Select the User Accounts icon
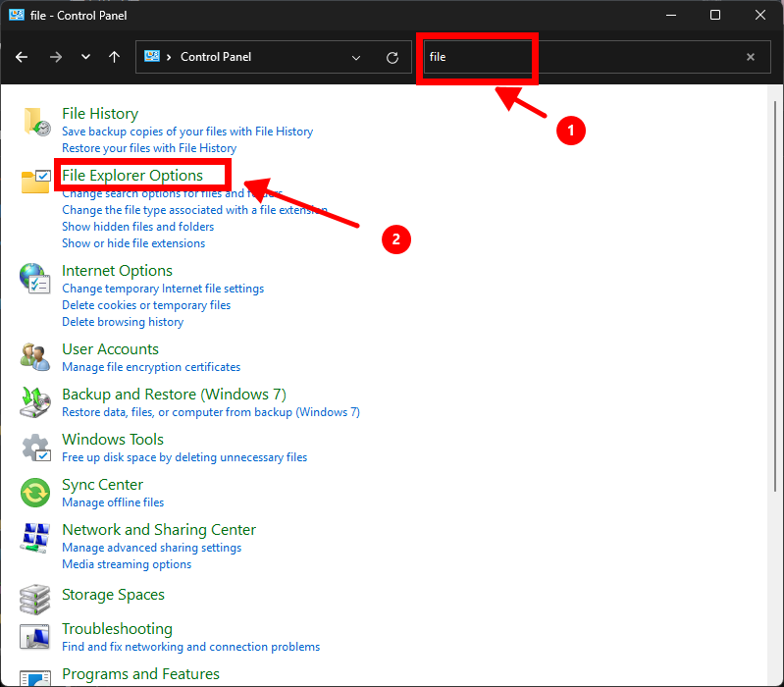The height and width of the screenshot is (687, 784). coord(35,356)
